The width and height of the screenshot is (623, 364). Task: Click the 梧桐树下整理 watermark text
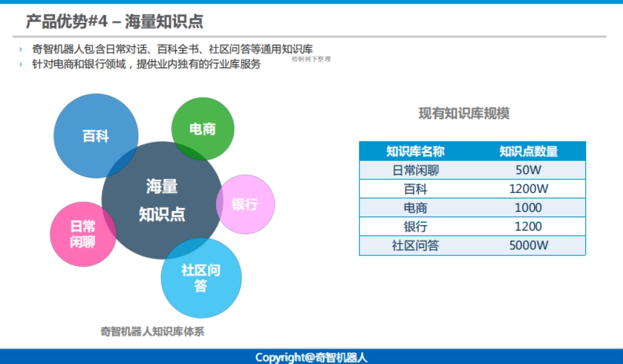[311, 59]
